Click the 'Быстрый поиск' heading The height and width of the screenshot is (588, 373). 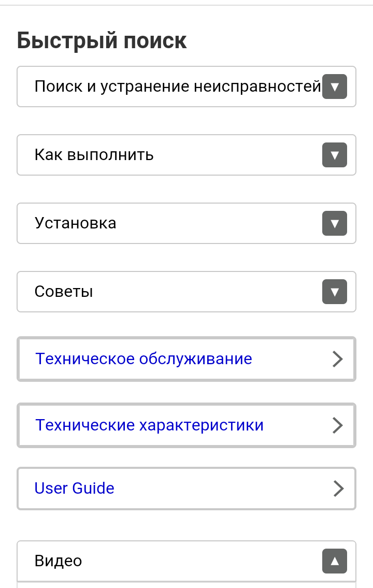(102, 40)
